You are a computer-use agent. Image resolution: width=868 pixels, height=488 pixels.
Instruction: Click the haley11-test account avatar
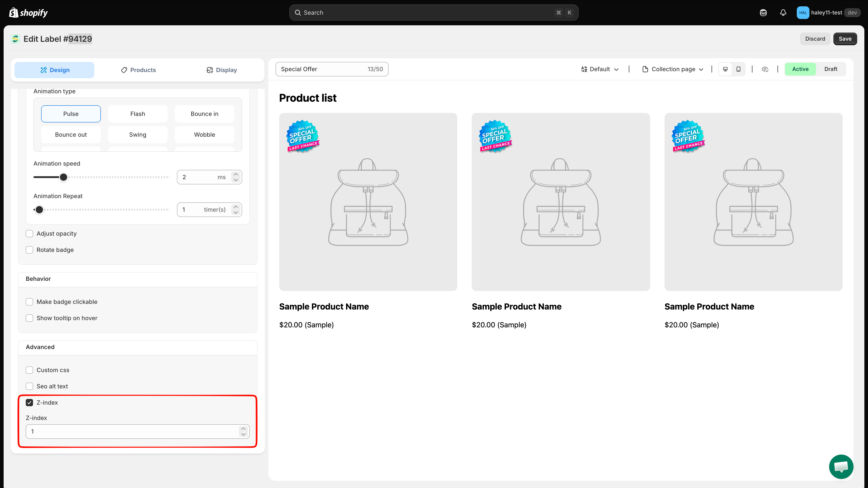tap(803, 12)
